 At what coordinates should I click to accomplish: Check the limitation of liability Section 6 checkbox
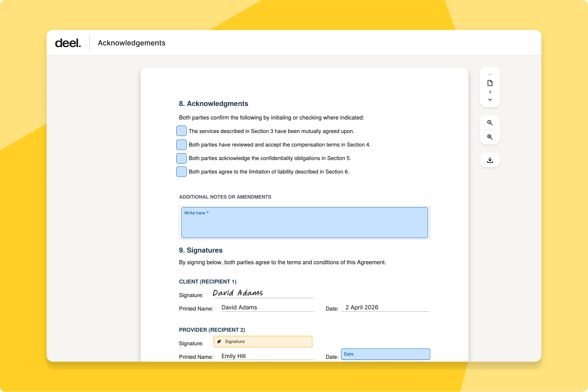(181, 172)
